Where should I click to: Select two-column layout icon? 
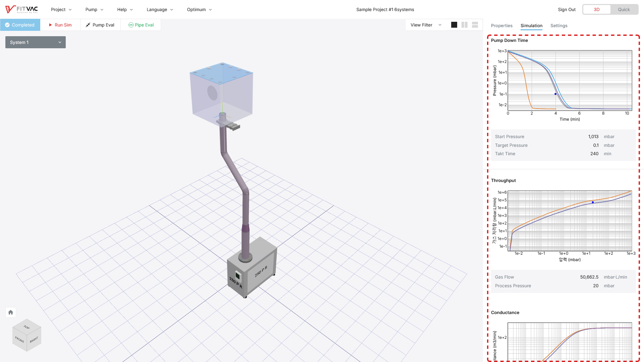tap(465, 25)
